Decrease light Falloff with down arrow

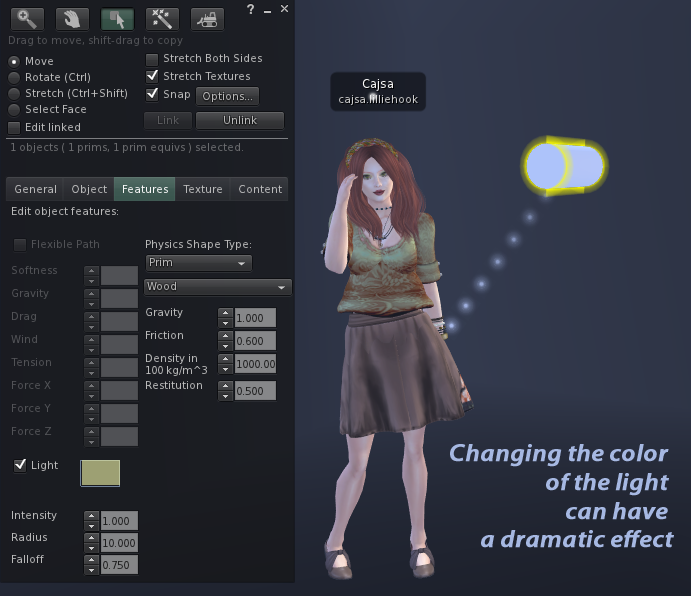click(x=91, y=570)
